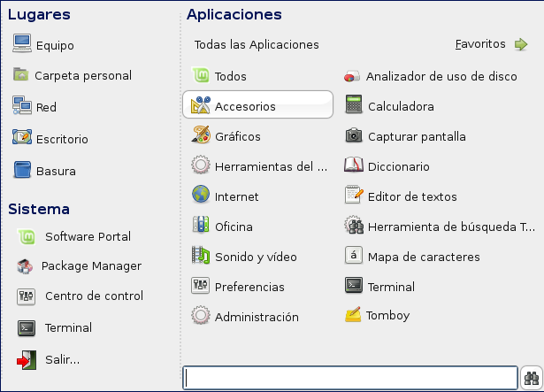
Task: Click the Herramientas del sistema gear icon
Action: tap(201, 165)
